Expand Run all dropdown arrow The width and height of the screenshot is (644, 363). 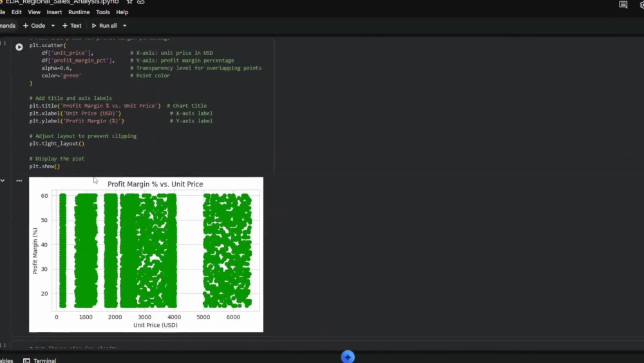[124, 26]
